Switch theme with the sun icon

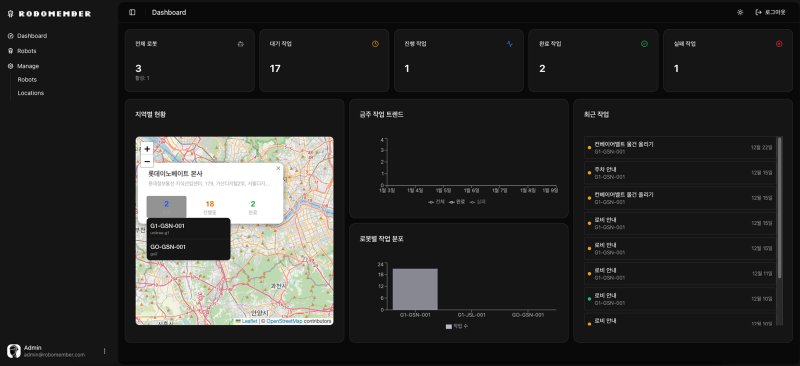(740, 12)
